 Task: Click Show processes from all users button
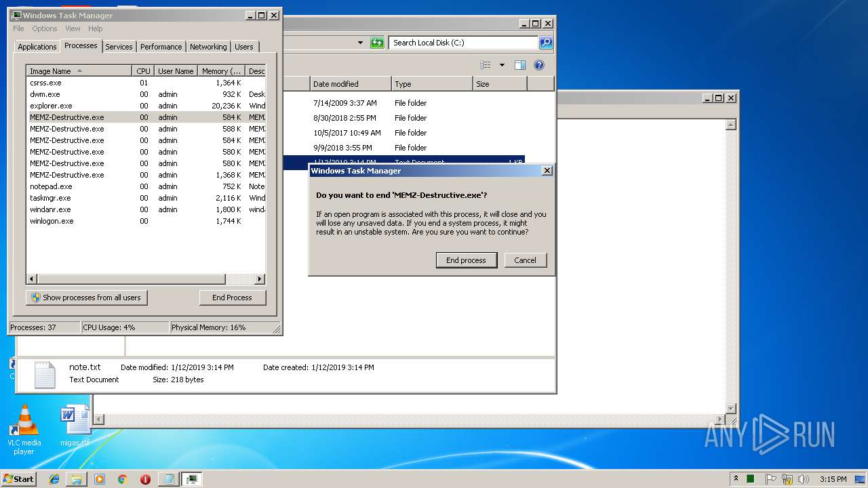[x=87, y=298]
